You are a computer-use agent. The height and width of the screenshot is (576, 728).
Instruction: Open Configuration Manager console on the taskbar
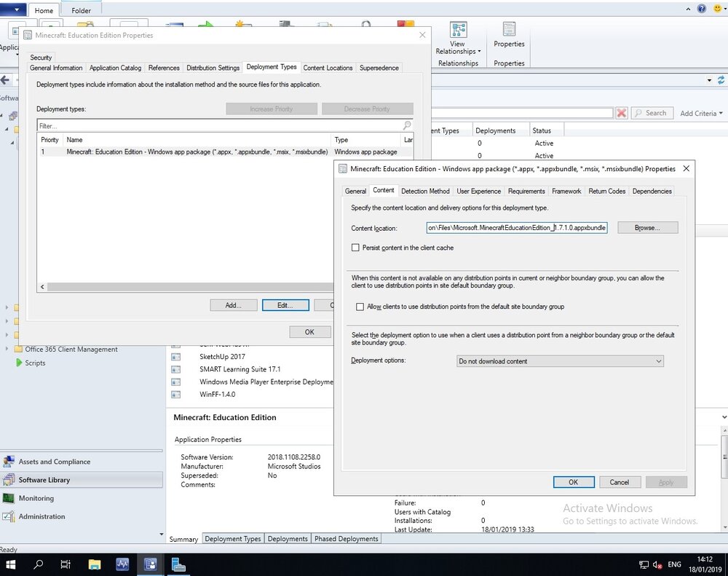click(x=150, y=564)
